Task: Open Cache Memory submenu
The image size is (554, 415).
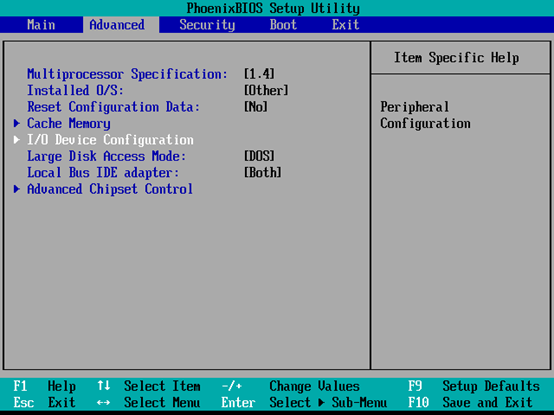Action: 69,124
